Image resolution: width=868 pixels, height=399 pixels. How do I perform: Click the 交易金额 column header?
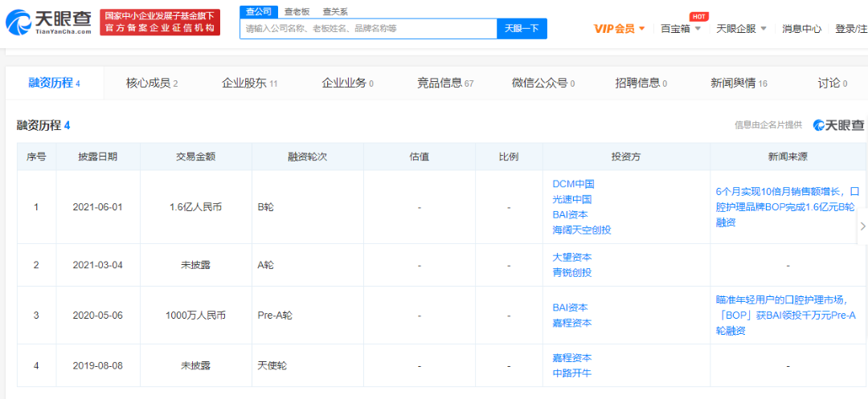(x=196, y=157)
